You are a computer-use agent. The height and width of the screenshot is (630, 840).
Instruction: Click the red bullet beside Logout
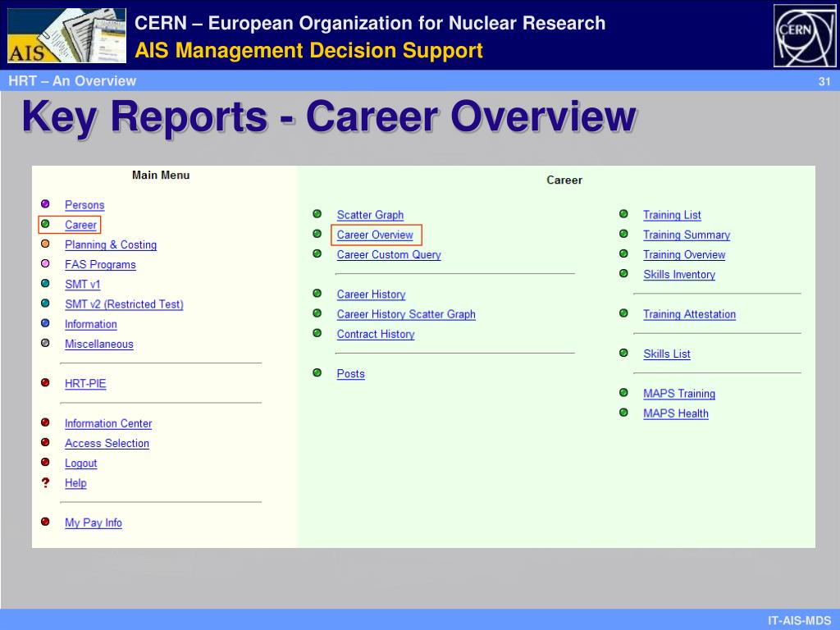45,462
